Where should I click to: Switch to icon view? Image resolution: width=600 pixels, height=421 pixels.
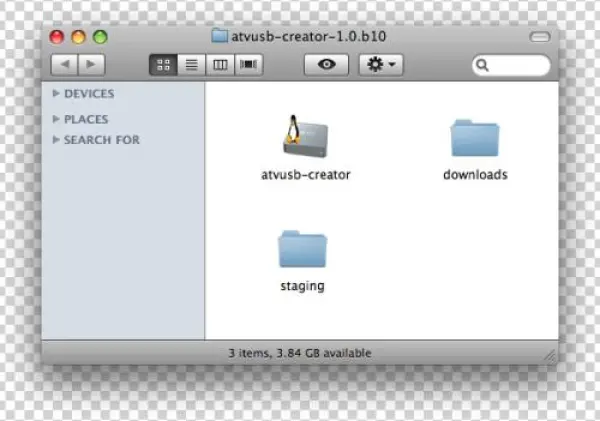[x=163, y=65]
